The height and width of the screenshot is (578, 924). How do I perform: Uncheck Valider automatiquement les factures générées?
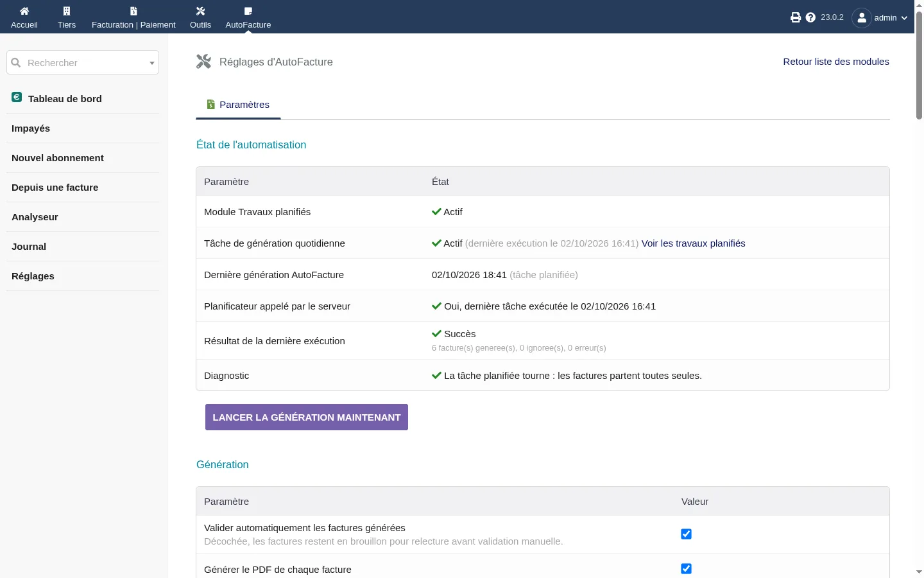pyautogui.click(x=686, y=534)
